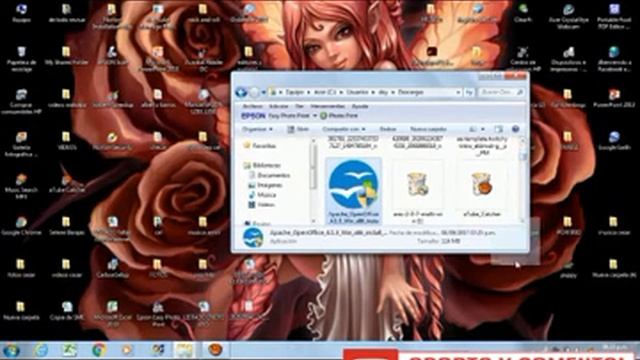The height and width of the screenshot is (360, 640).
Task: Open the Archivo menu
Action: (252, 106)
